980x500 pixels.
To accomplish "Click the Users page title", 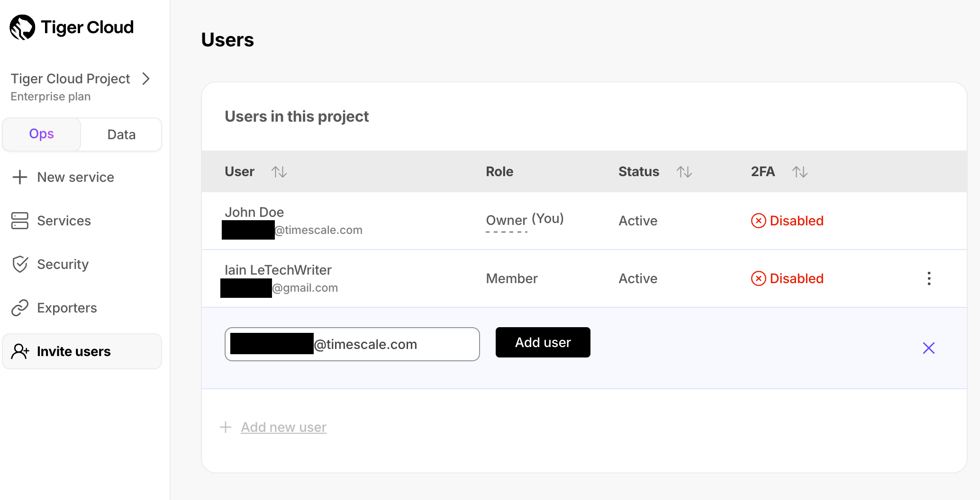I will point(227,40).
